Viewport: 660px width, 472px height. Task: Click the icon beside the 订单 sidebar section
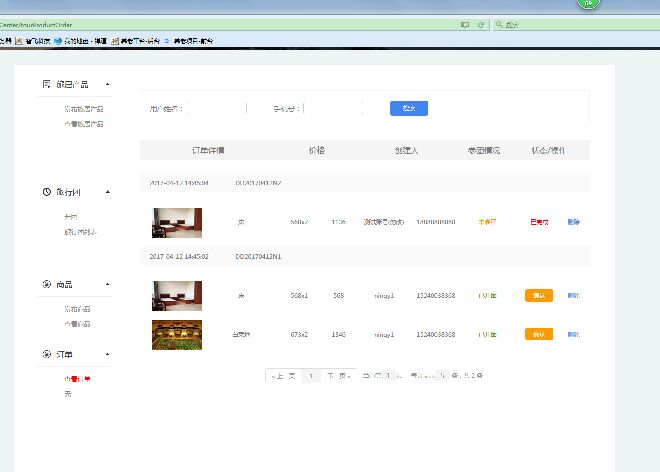point(47,354)
